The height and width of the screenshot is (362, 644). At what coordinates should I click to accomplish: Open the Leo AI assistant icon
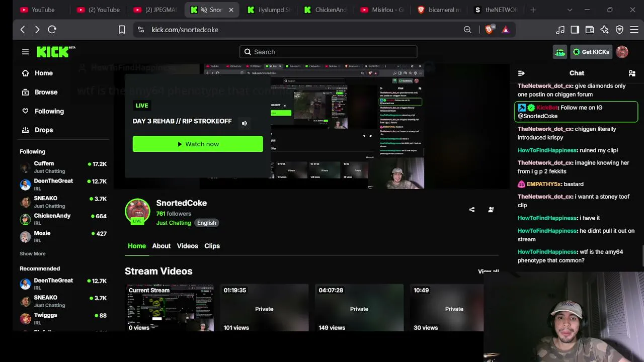pos(605,30)
